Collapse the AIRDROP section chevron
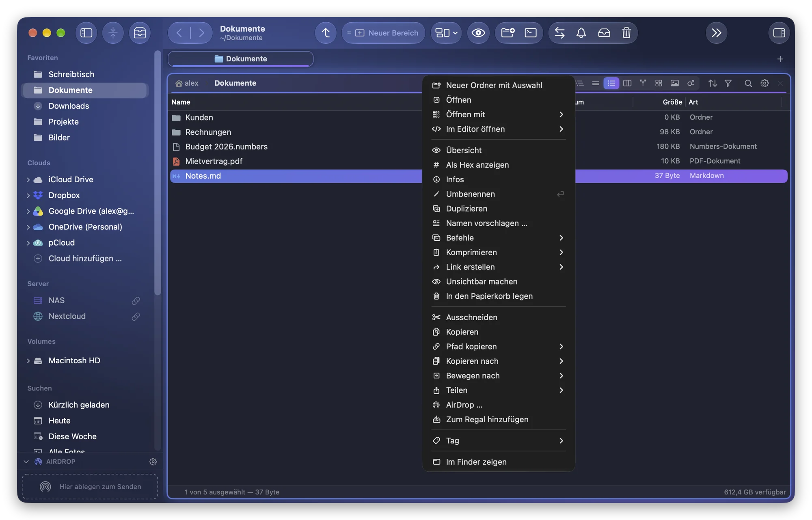 point(26,462)
